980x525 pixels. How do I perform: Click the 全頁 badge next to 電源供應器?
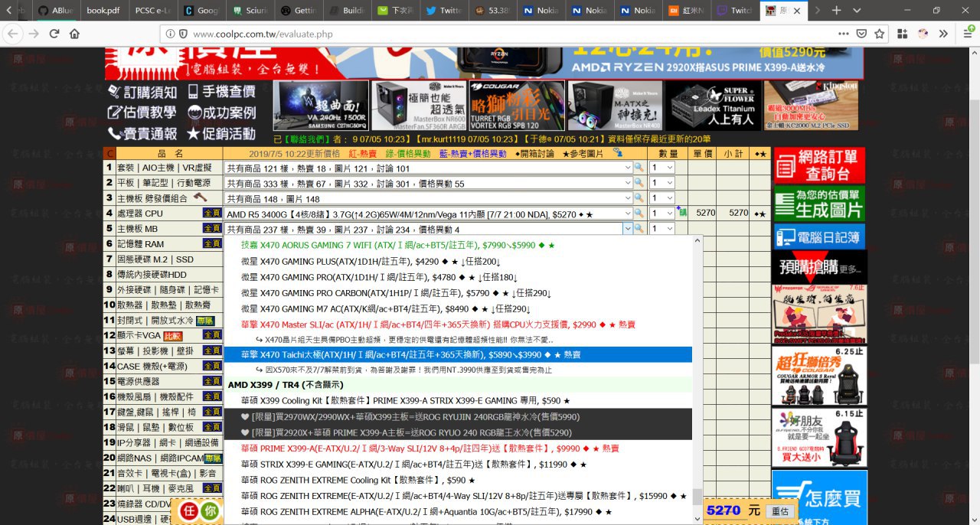click(212, 381)
